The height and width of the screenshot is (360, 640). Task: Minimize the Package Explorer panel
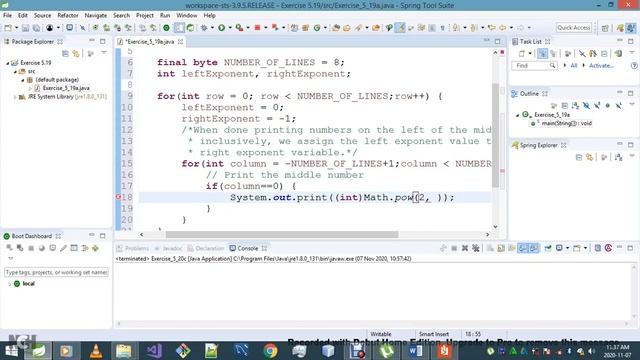(x=92, y=41)
